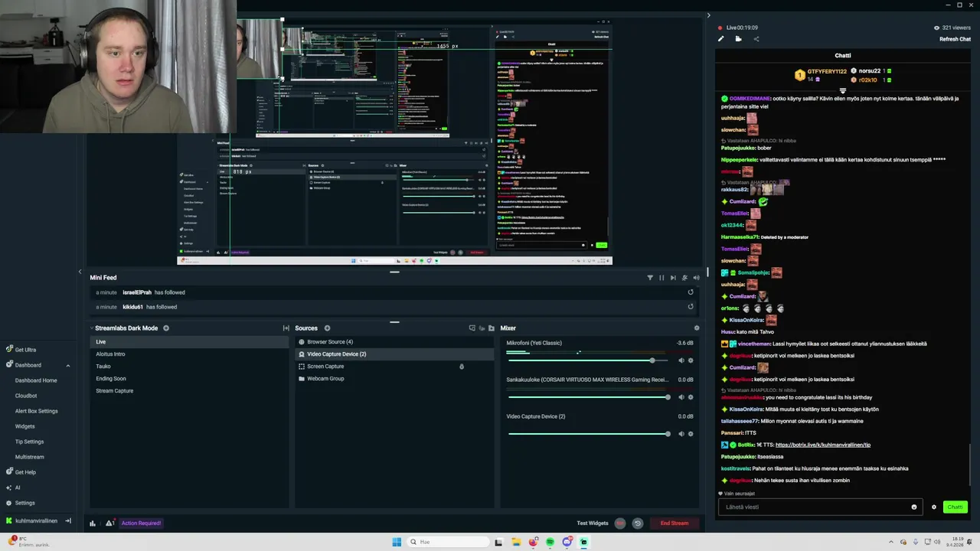Add a new scene with plus icon
Viewport: 980px width, 551px height.
tap(165, 328)
